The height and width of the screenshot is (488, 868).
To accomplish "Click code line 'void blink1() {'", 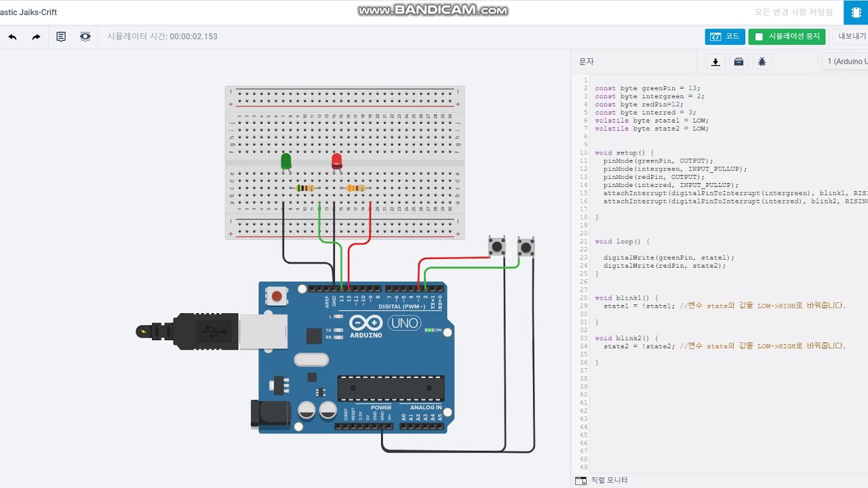I will coord(627,298).
